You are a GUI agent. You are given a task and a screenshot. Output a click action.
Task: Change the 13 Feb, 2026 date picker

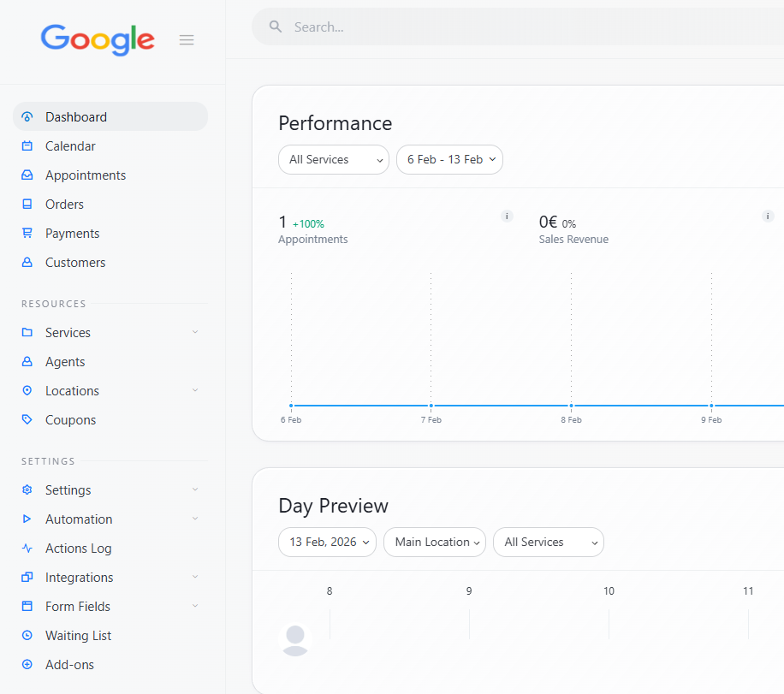tap(327, 543)
